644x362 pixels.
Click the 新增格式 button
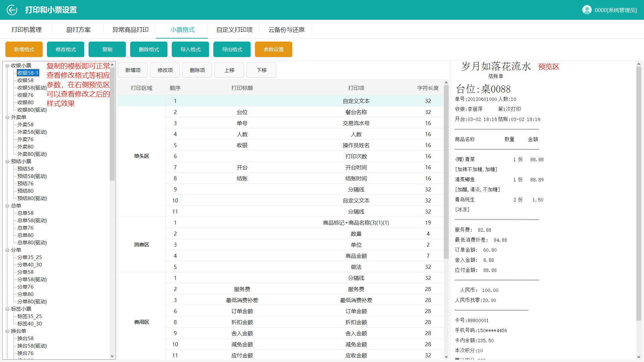point(24,49)
